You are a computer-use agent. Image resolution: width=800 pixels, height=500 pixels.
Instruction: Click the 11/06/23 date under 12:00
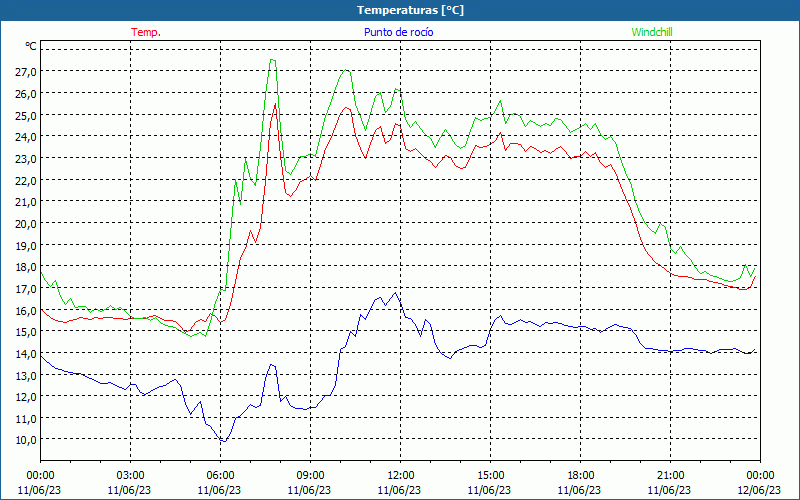click(x=399, y=490)
